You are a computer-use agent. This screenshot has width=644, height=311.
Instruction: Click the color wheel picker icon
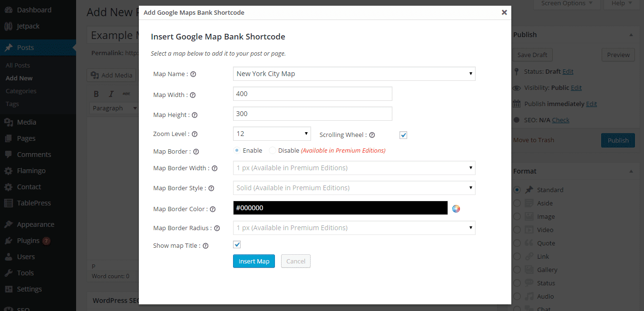point(456,208)
